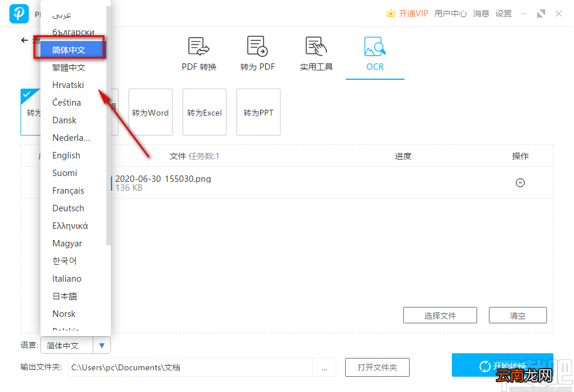Choose Français in language list
574x392 pixels.
pyautogui.click(x=73, y=190)
